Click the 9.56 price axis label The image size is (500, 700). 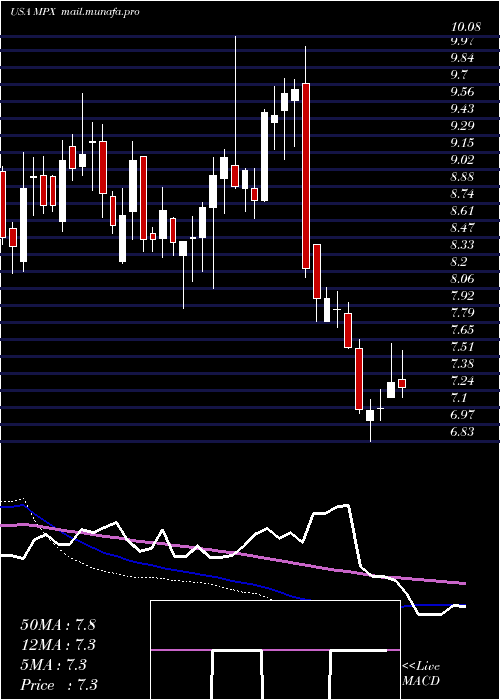(x=462, y=92)
